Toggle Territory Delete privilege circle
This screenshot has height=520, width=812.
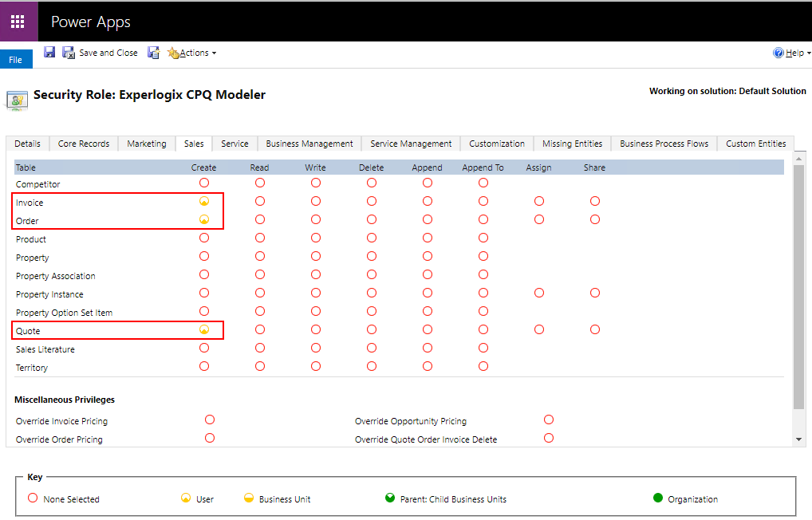coord(372,366)
